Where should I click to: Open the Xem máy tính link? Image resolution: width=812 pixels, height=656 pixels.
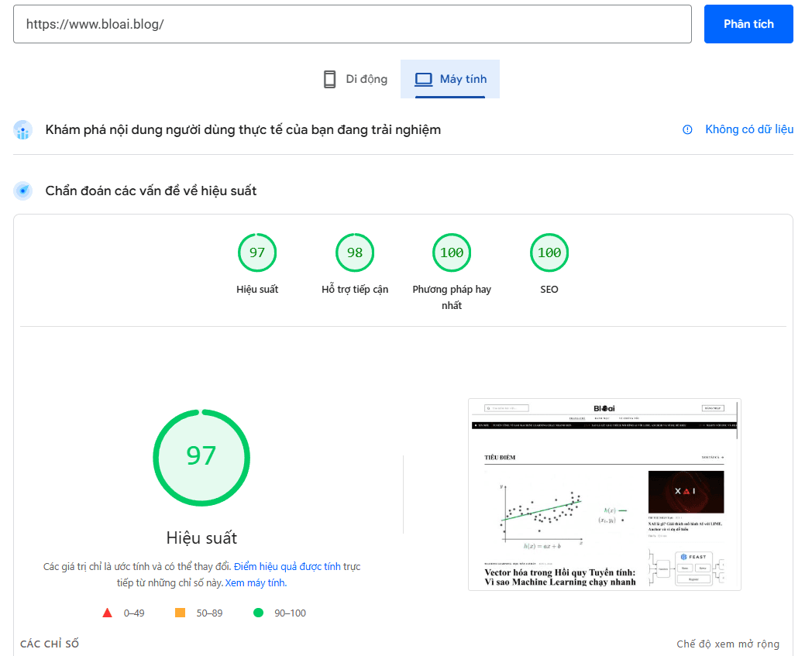click(256, 582)
